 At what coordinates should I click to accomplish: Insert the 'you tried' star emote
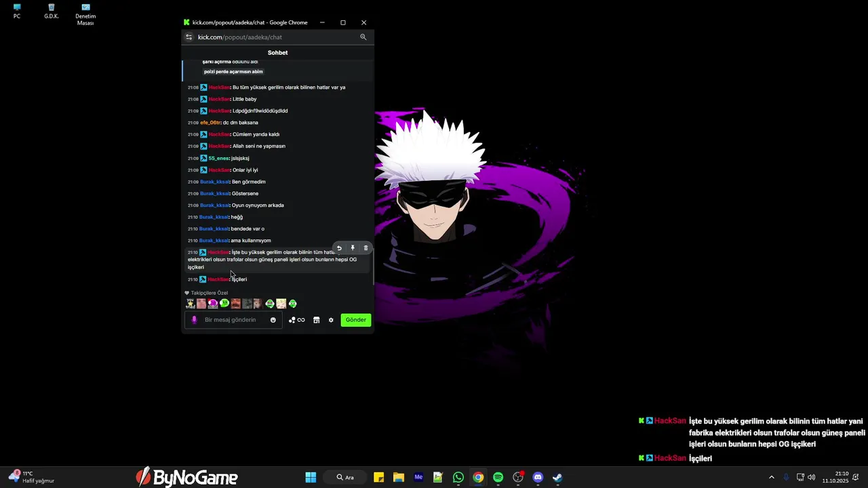[190, 304]
